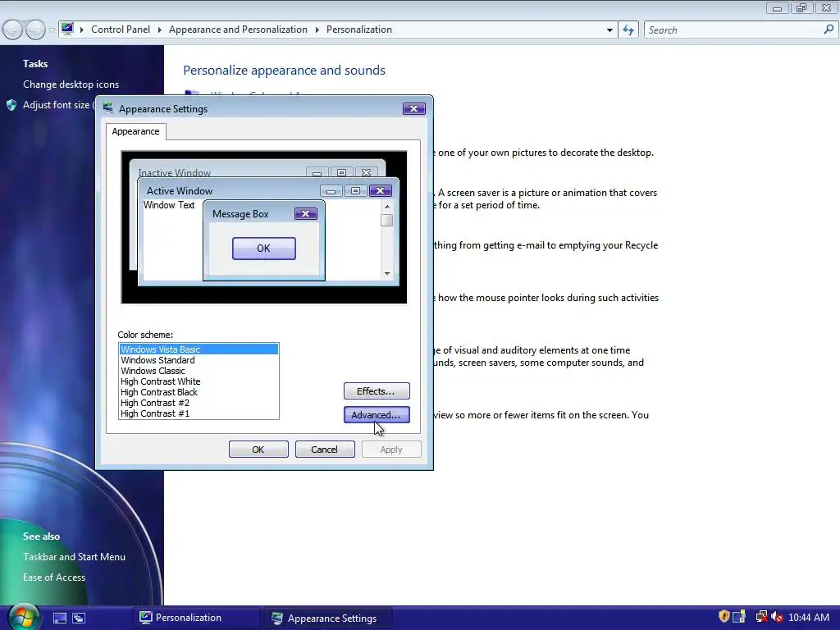This screenshot has width=840, height=630.
Task: Expand arrow before Control Panel breadcrumb
Action: click(x=82, y=30)
